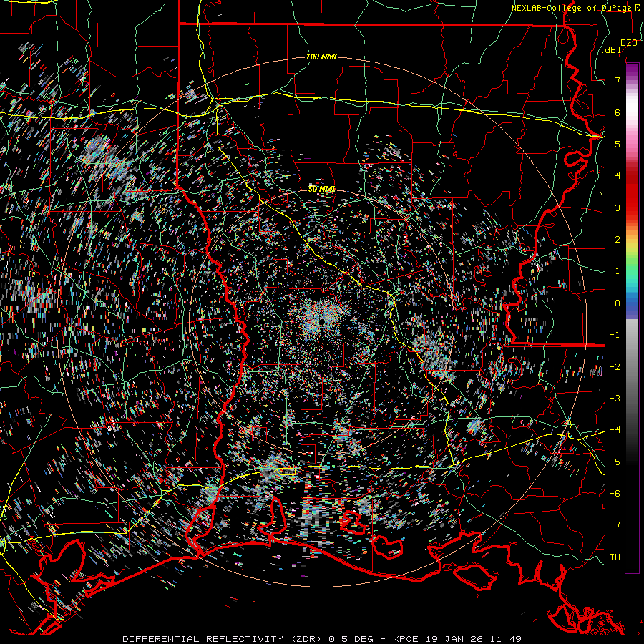This screenshot has width=644, height=644.
Task: Click the TH threshold label on scale
Action: click(x=615, y=557)
